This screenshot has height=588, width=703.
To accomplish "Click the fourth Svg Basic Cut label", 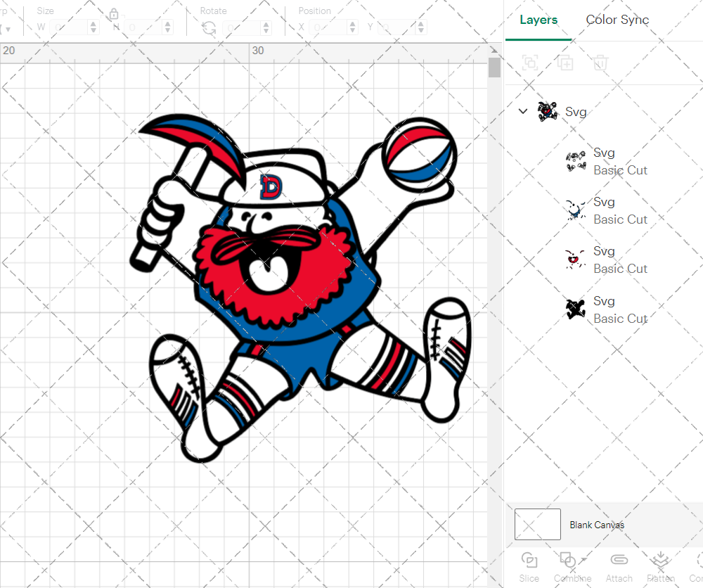I will click(x=620, y=319).
